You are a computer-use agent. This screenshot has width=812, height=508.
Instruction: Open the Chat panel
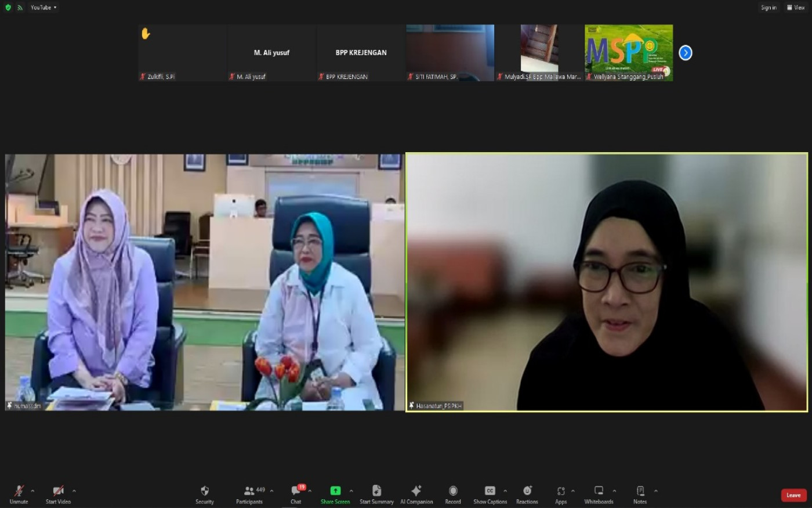[x=296, y=494]
